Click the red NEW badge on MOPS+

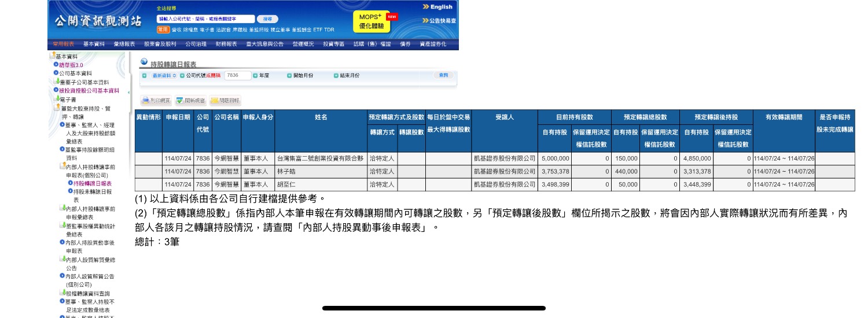pos(392,16)
